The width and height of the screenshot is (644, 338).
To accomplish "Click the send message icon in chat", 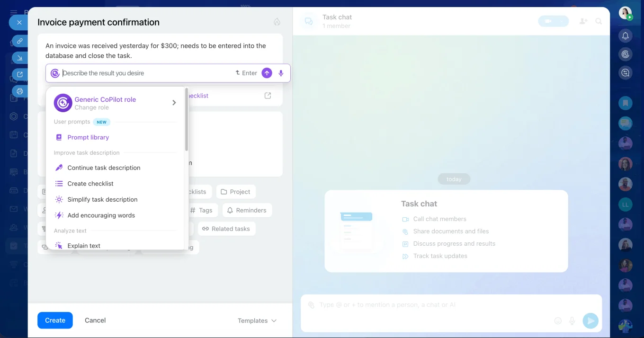I will 590,320.
